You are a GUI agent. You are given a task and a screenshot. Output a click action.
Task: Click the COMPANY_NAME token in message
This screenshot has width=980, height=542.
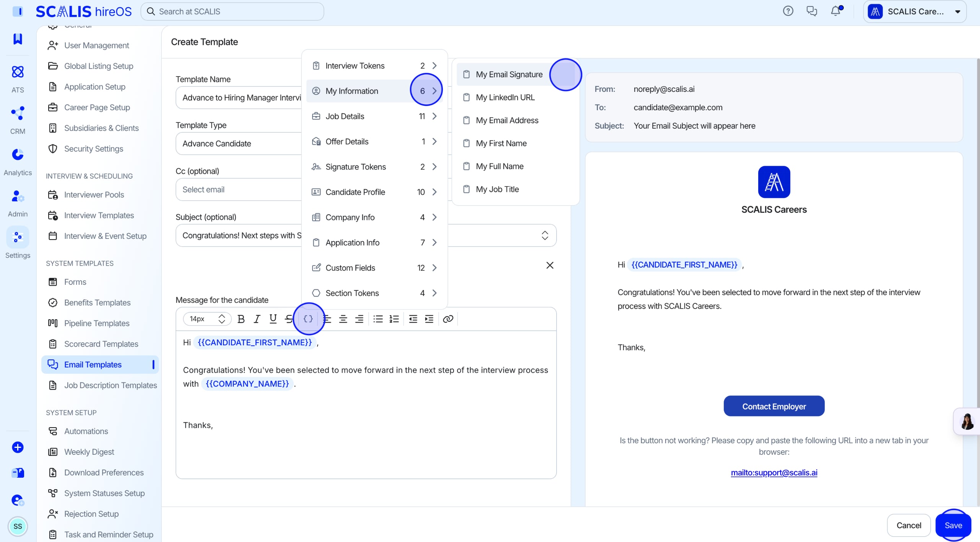pyautogui.click(x=247, y=384)
